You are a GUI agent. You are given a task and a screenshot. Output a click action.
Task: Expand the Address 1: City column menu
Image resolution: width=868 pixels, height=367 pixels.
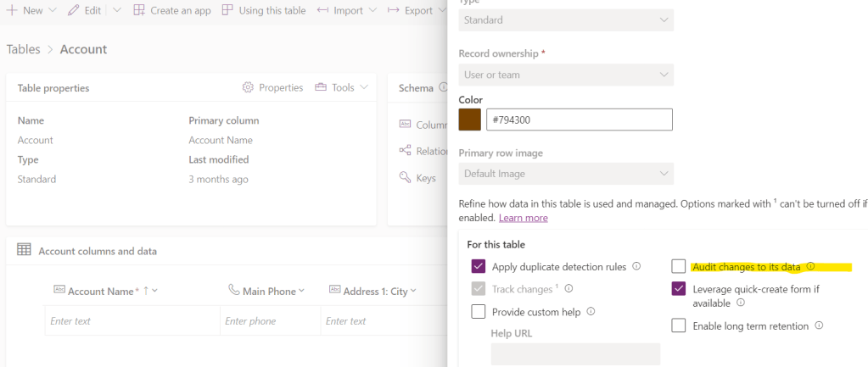[x=413, y=292]
